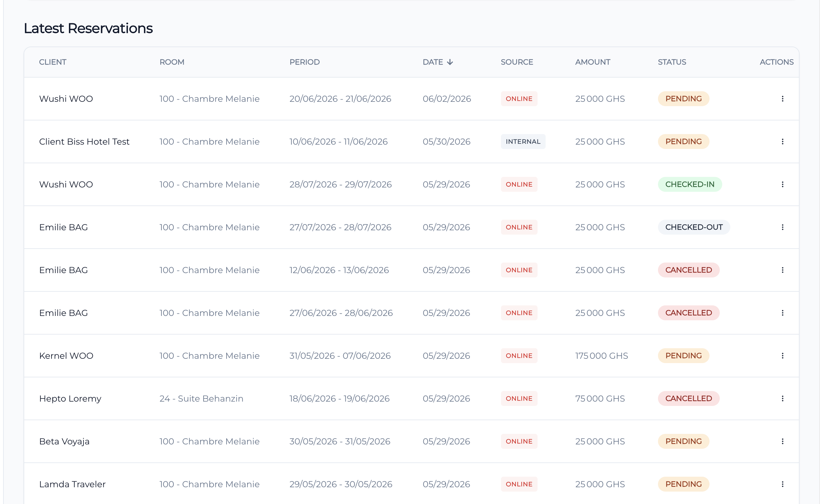Click period 28/07/2026 - 29/07/2026
The height and width of the screenshot is (504, 820).
[340, 184]
